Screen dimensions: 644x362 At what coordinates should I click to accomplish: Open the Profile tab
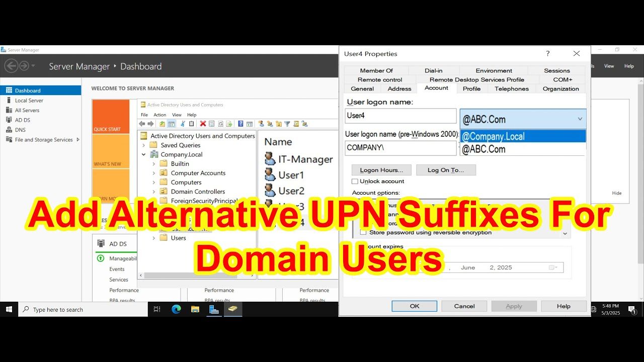471,89
